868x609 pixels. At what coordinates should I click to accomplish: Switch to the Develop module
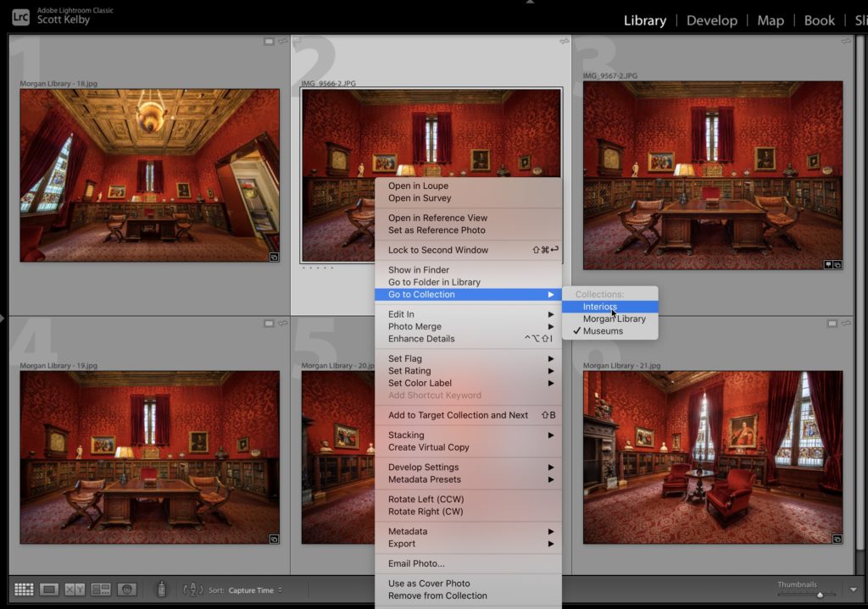pos(711,20)
